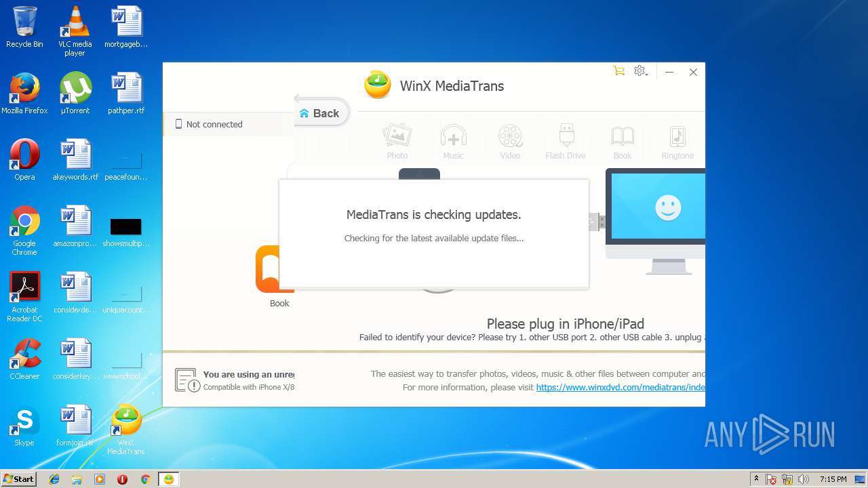Select the akeywords.rtf desktop file
Viewport: 868px width, 488px height.
[x=75, y=161]
